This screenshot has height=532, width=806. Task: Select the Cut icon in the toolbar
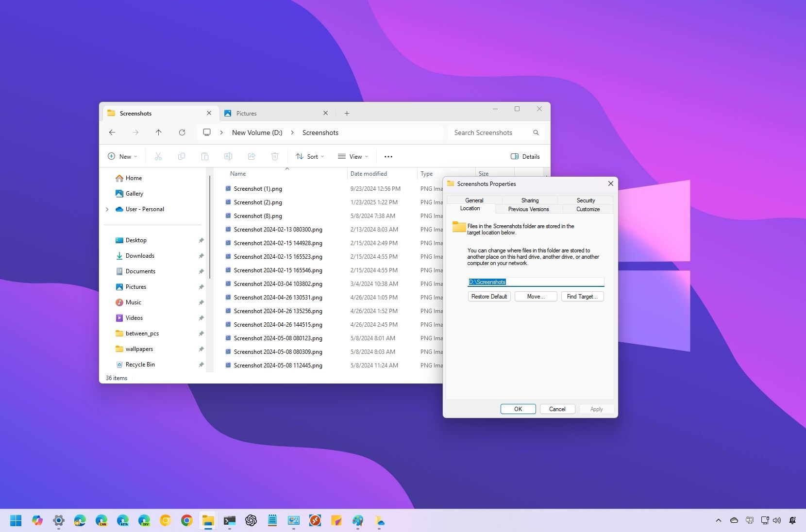coord(158,156)
